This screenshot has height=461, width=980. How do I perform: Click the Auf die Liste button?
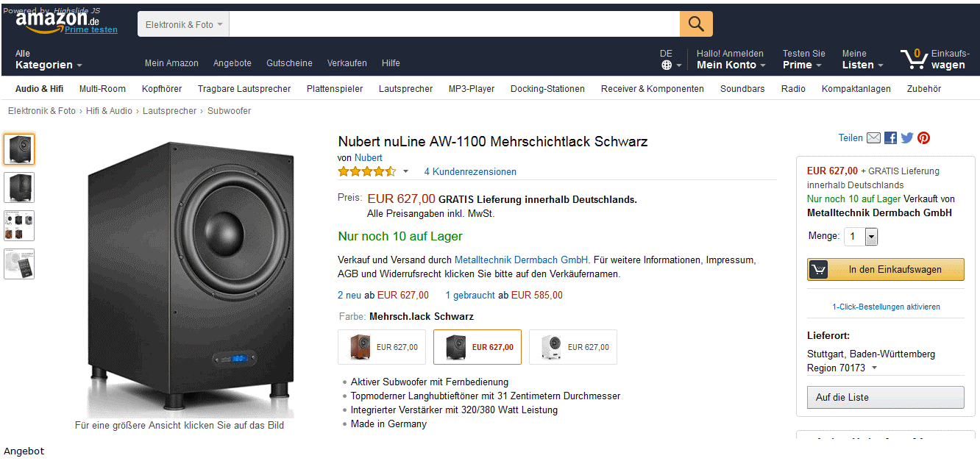tap(885, 397)
